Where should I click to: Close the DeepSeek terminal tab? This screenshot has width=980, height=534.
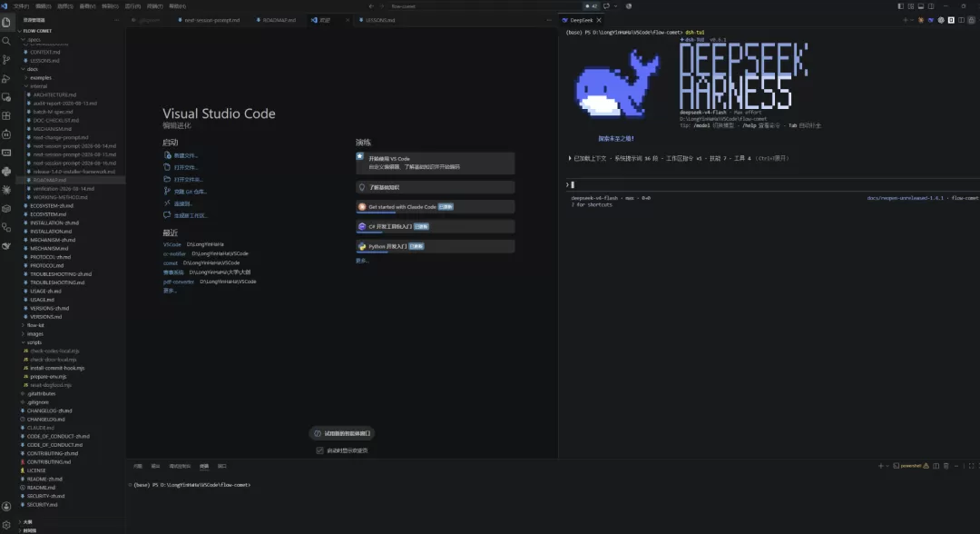599,20
